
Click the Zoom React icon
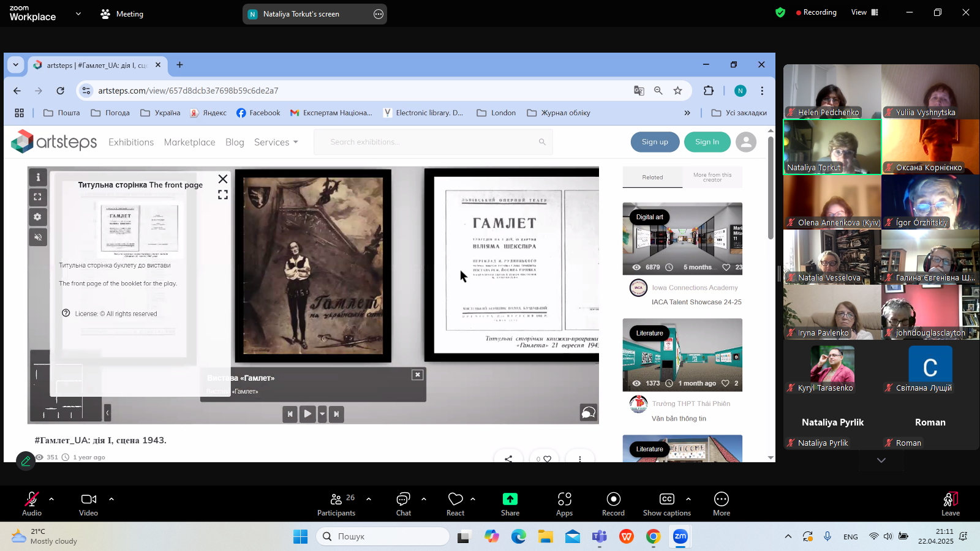pyautogui.click(x=455, y=504)
